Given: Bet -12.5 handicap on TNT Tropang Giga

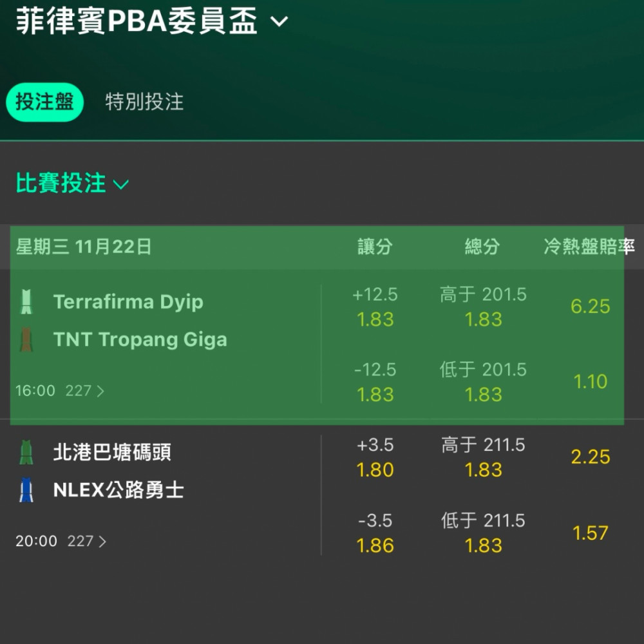Looking at the screenshot, I should [375, 382].
